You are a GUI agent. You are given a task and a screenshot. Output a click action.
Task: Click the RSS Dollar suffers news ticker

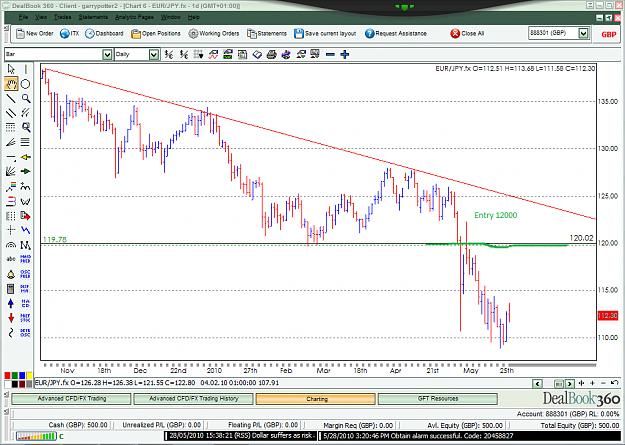coord(242,435)
